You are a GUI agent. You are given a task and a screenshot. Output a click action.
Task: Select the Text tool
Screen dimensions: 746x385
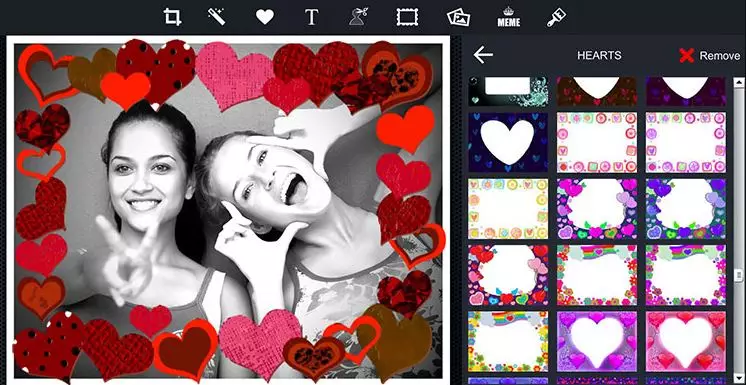tap(311, 18)
